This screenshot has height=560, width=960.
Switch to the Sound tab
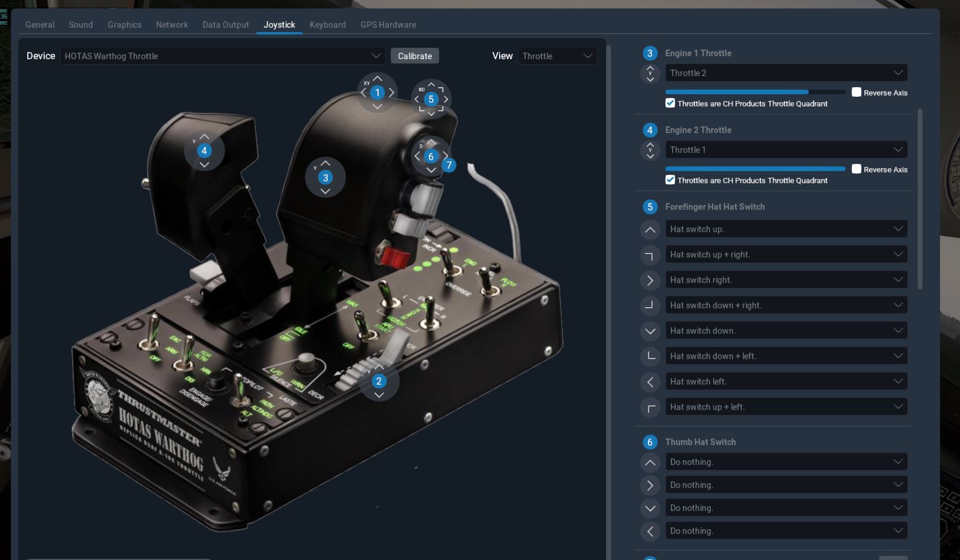click(x=81, y=25)
